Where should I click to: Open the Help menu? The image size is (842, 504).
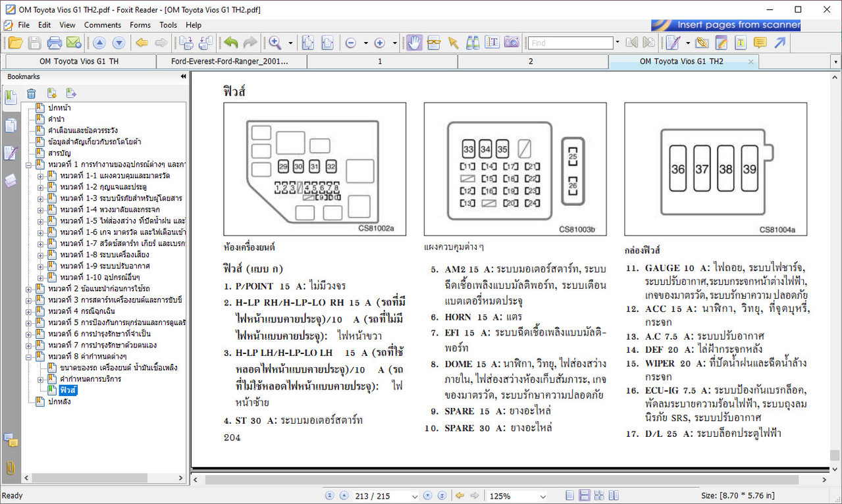pyautogui.click(x=194, y=25)
